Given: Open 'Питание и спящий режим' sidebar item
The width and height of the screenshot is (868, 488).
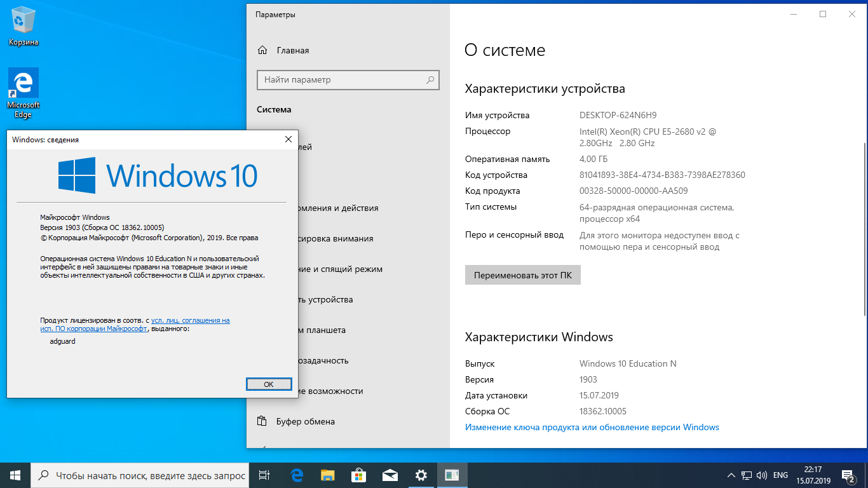Looking at the screenshot, I should point(340,269).
